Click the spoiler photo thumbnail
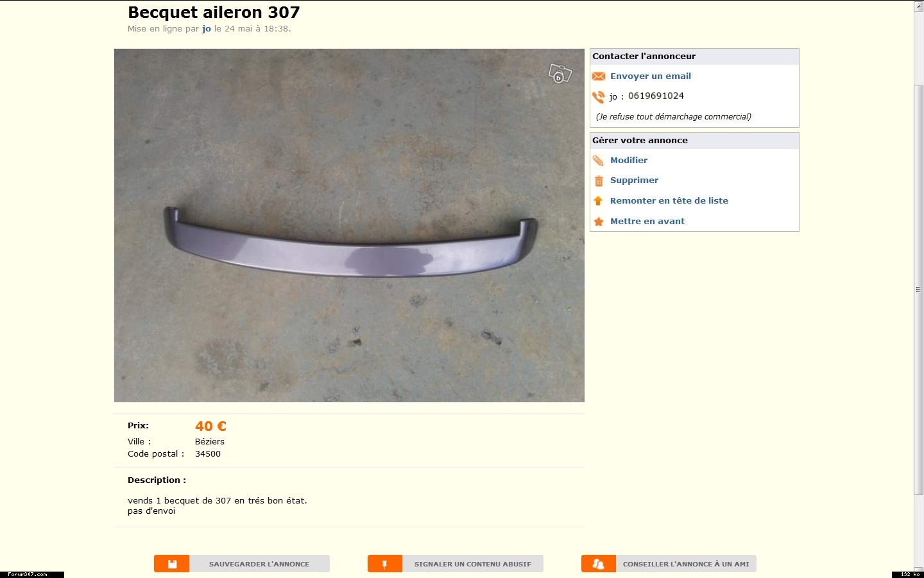This screenshot has height=578, width=924. point(350,225)
